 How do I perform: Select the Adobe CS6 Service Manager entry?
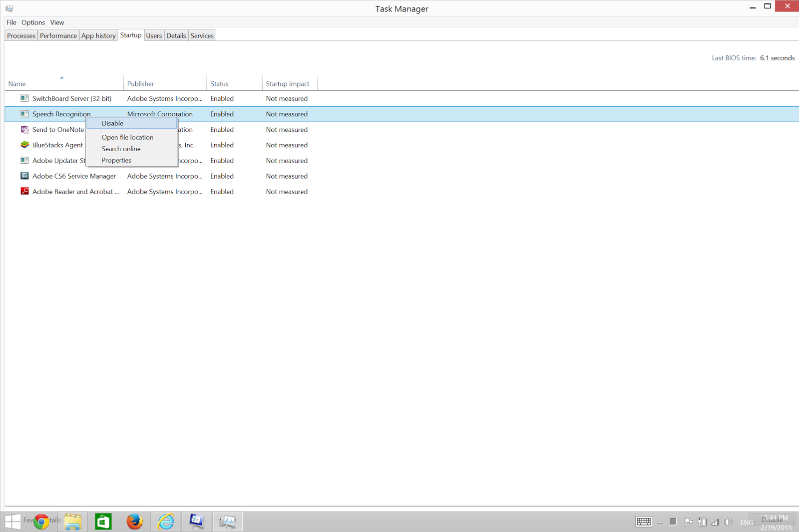[x=74, y=176]
